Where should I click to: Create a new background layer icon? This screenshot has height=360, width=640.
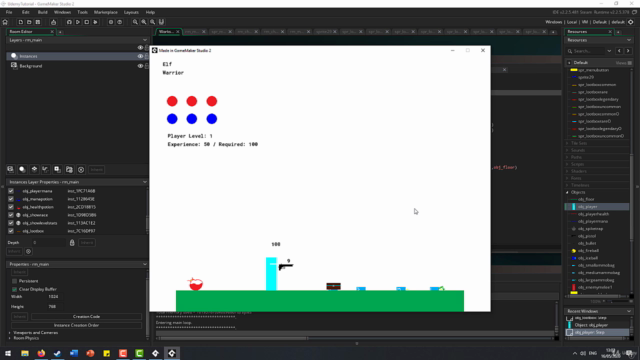pos(11,169)
